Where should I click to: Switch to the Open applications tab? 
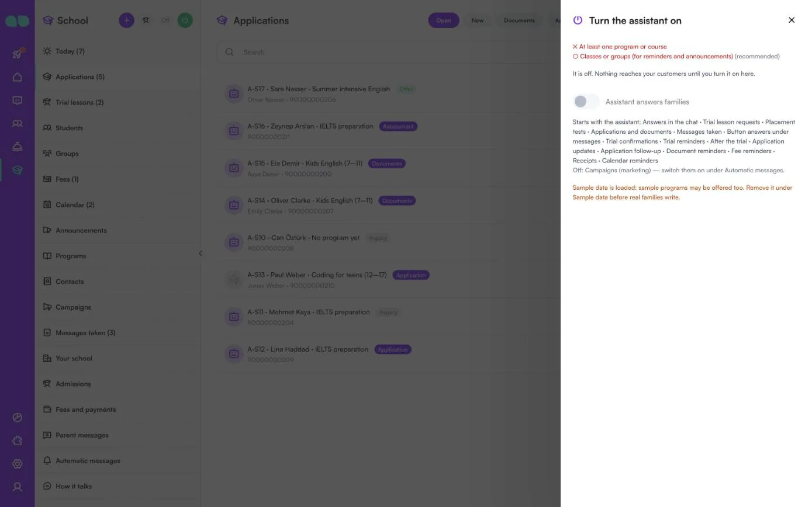(x=444, y=20)
